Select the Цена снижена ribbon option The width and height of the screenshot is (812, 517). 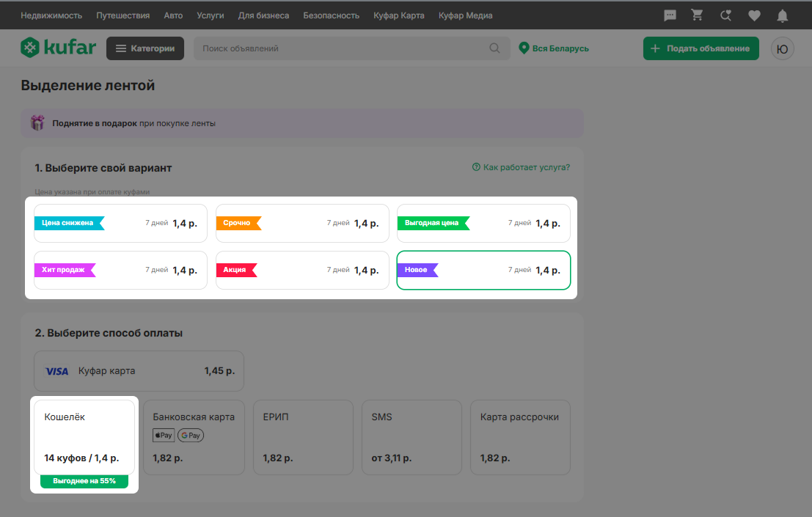[x=120, y=223]
